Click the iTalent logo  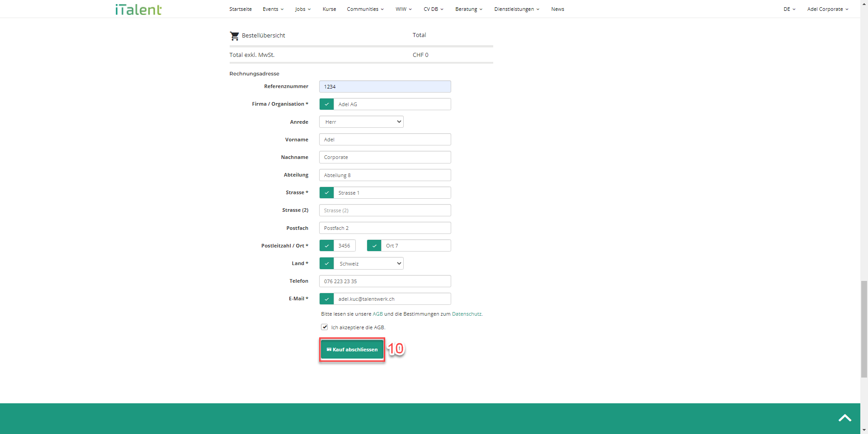[x=138, y=9]
